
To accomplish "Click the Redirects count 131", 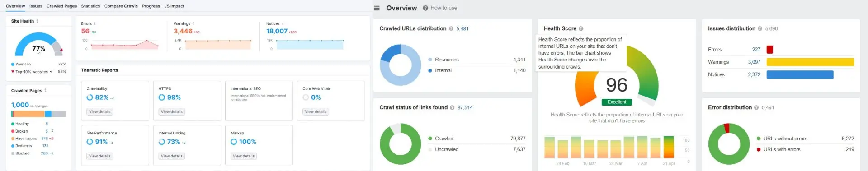I will click(x=45, y=146).
